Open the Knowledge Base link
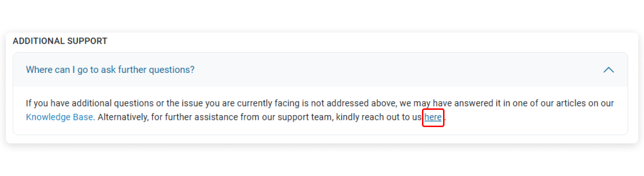Image resolution: width=644 pixels, height=176 pixels. tap(59, 117)
